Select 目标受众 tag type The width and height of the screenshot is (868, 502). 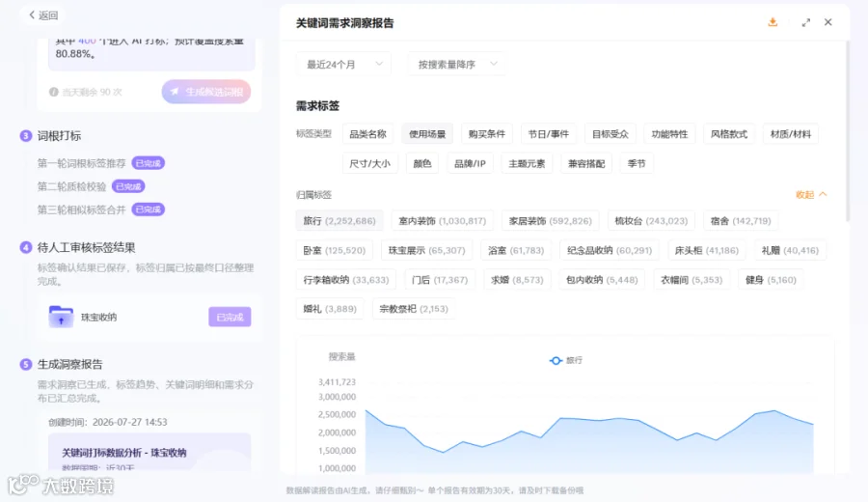[610, 134]
